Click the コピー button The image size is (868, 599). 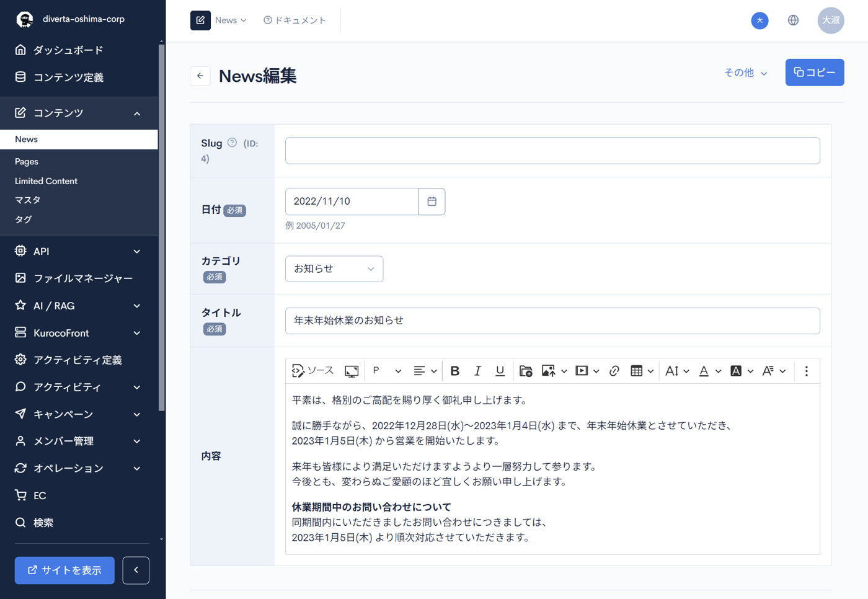pyautogui.click(x=815, y=73)
